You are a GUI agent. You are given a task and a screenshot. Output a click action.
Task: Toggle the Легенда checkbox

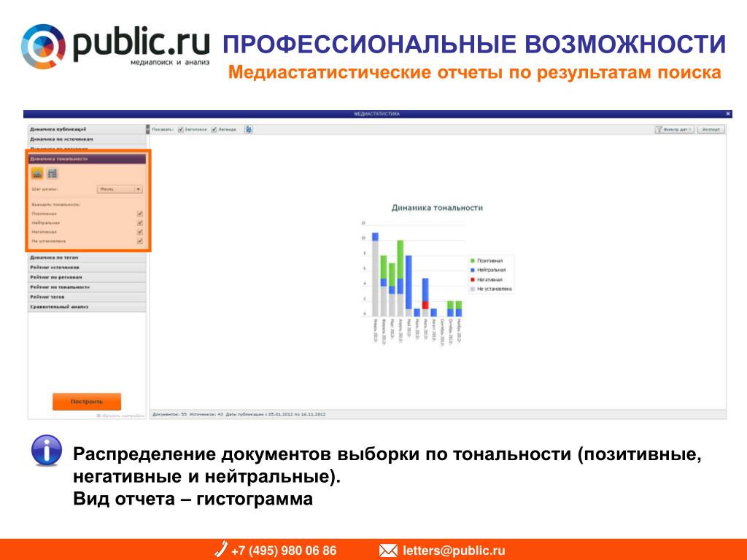pos(214,130)
